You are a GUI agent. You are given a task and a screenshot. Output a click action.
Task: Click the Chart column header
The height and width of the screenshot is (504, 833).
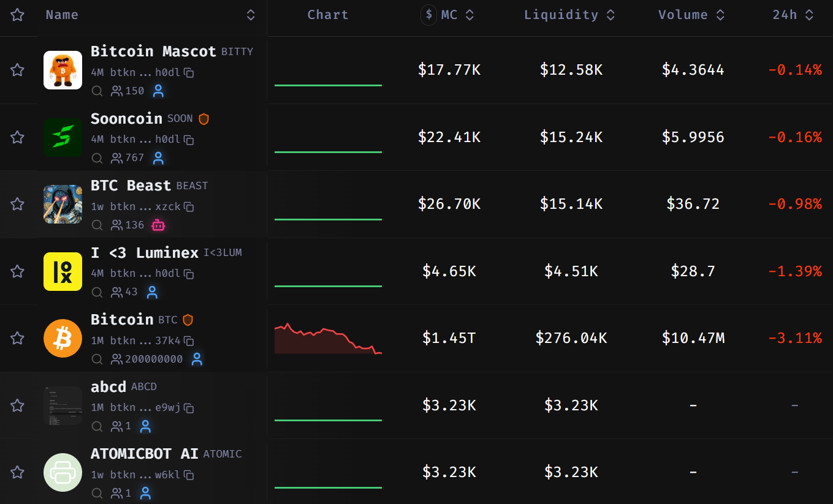[328, 15]
